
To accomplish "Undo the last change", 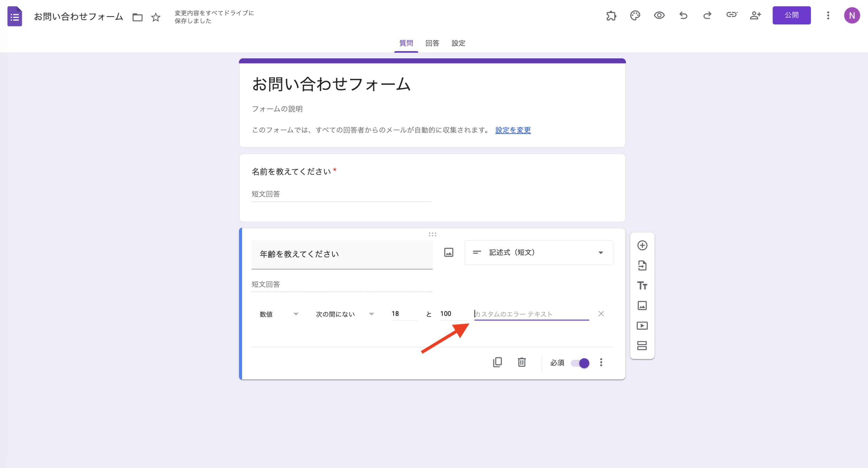I will coord(683,16).
